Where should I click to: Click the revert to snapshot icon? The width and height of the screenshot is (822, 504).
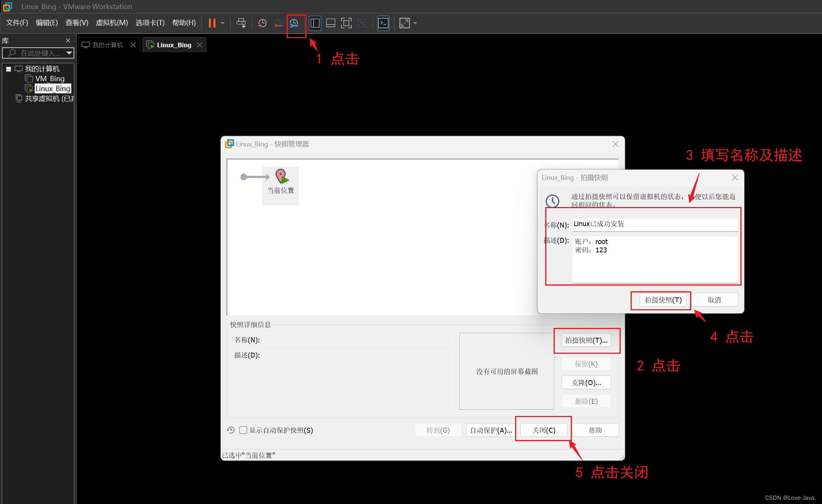tap(278, 23)
